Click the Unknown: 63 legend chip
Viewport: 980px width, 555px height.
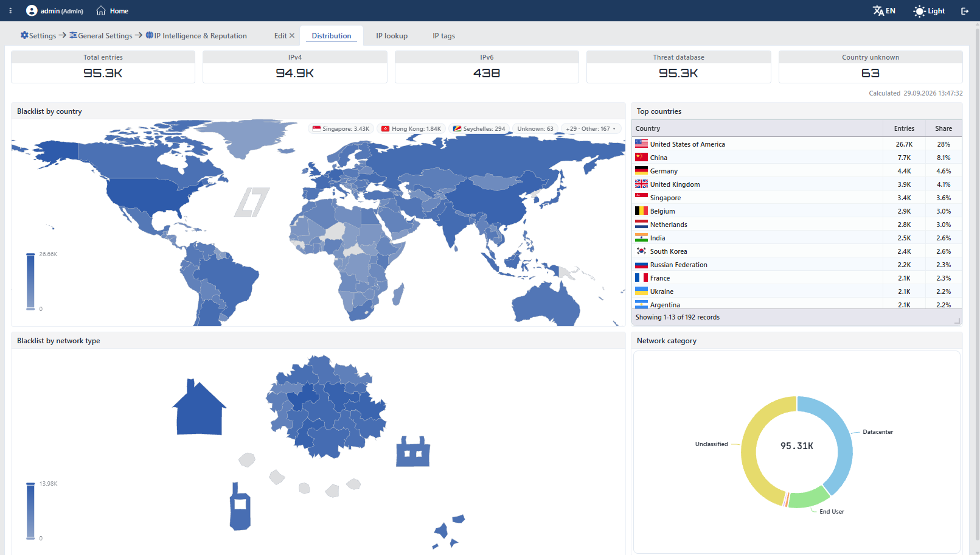pos(535,129)
